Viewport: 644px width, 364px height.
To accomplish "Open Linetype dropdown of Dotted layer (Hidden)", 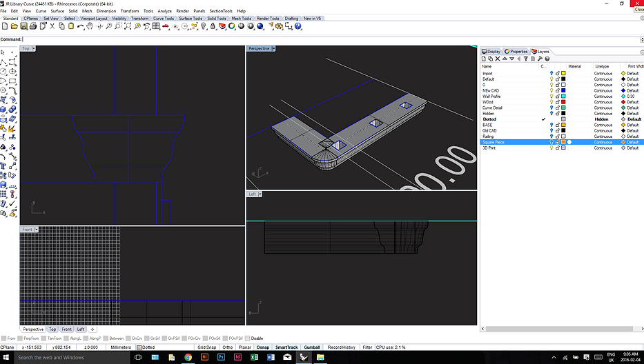I will click(x=602, y=119).
